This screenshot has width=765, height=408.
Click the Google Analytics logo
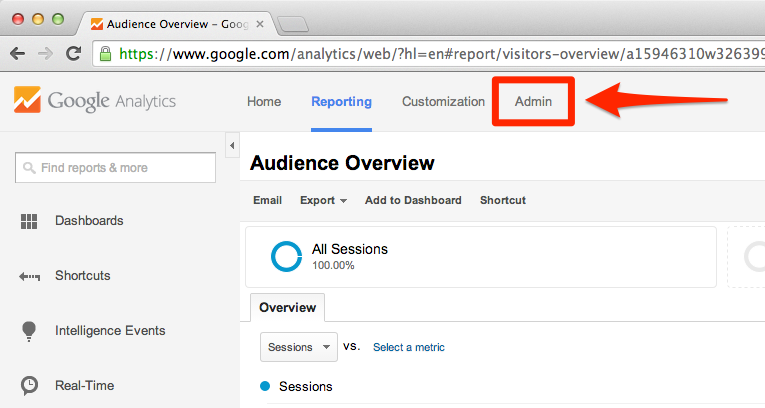coord(94,101)
